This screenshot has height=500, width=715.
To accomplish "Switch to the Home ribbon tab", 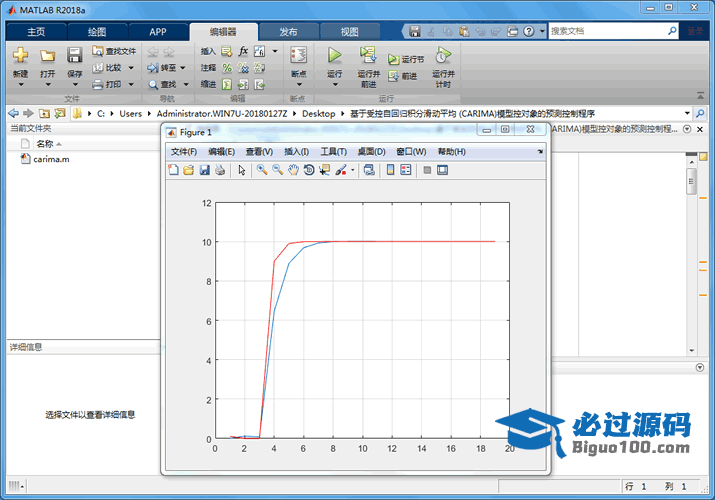I will [36, 32].
